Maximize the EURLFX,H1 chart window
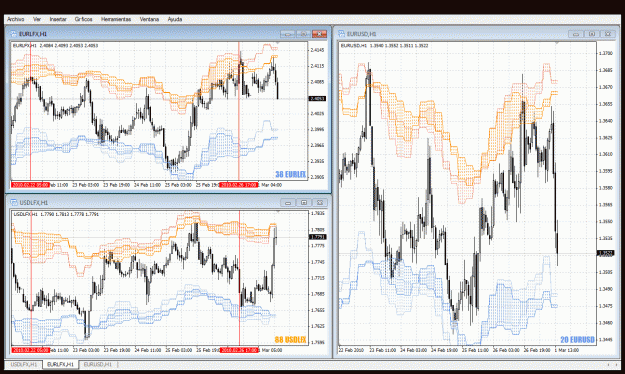 point(303,34)
